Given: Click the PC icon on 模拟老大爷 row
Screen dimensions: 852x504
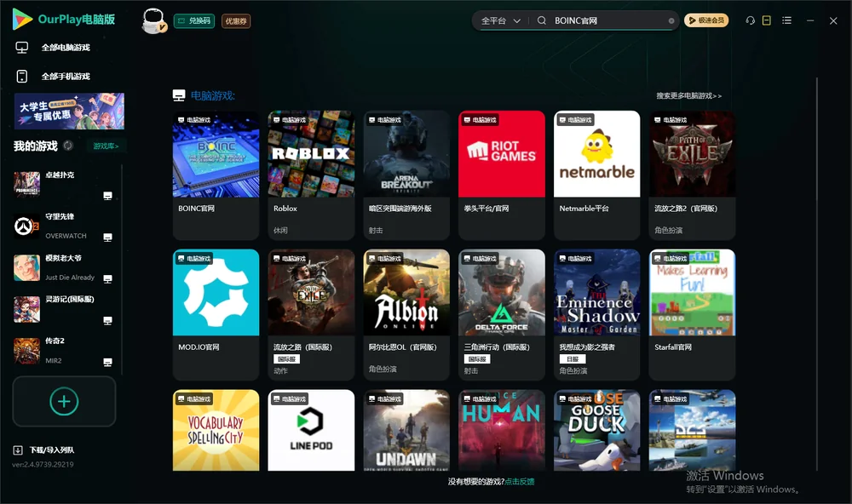Looking at the screenshot, I should pos(107,278).
